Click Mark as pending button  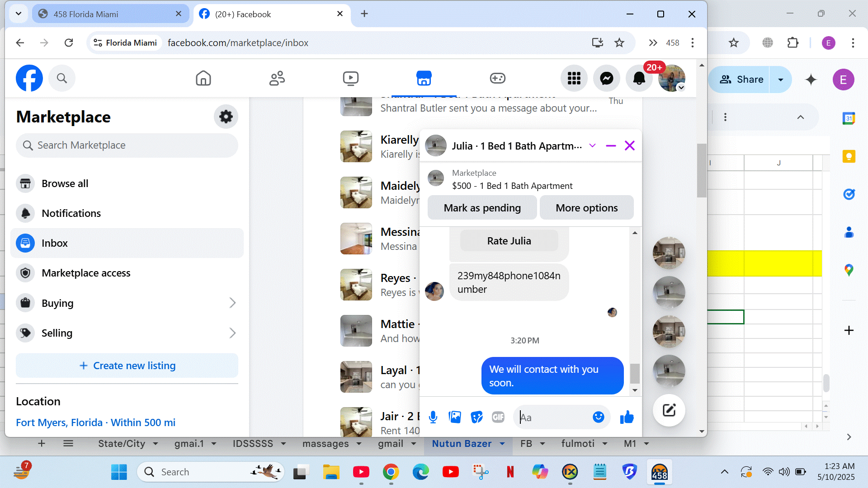coord(482,208)
